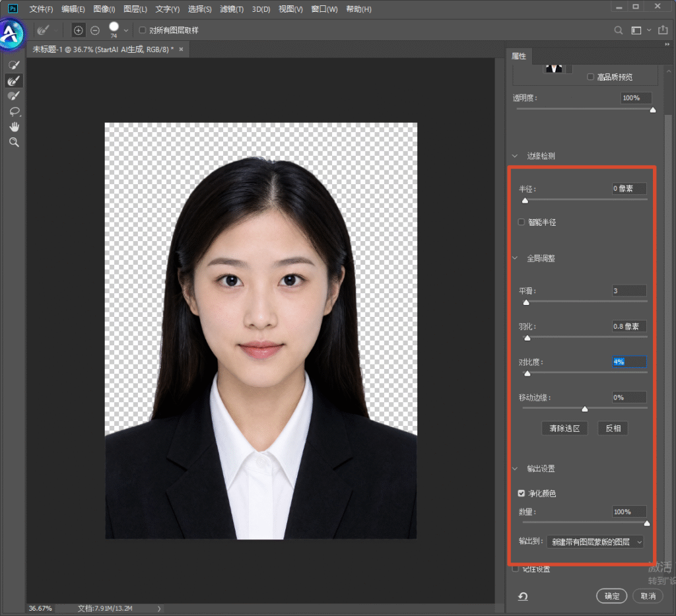
Task: Click the 反相 button
Action: (x=613, y=428)
